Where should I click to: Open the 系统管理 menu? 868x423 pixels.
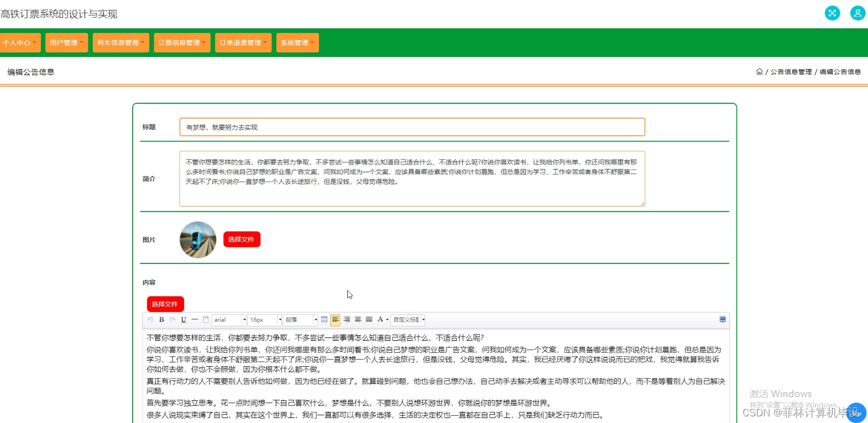pyautogui.click(x=297, y=43)
